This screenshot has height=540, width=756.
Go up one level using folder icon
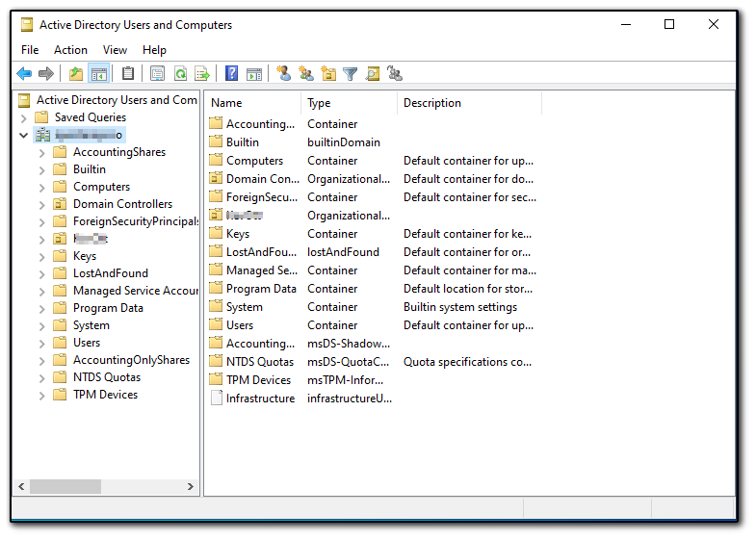(76, 74)
